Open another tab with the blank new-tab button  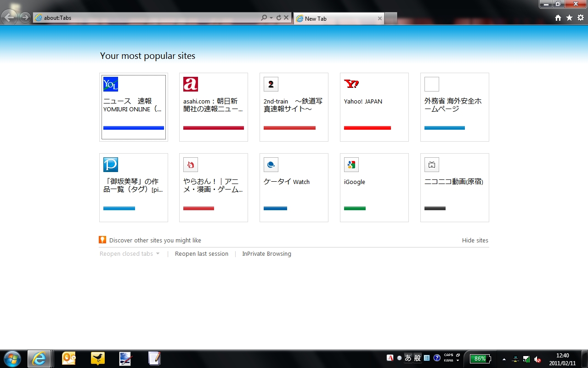coord(390,18)
